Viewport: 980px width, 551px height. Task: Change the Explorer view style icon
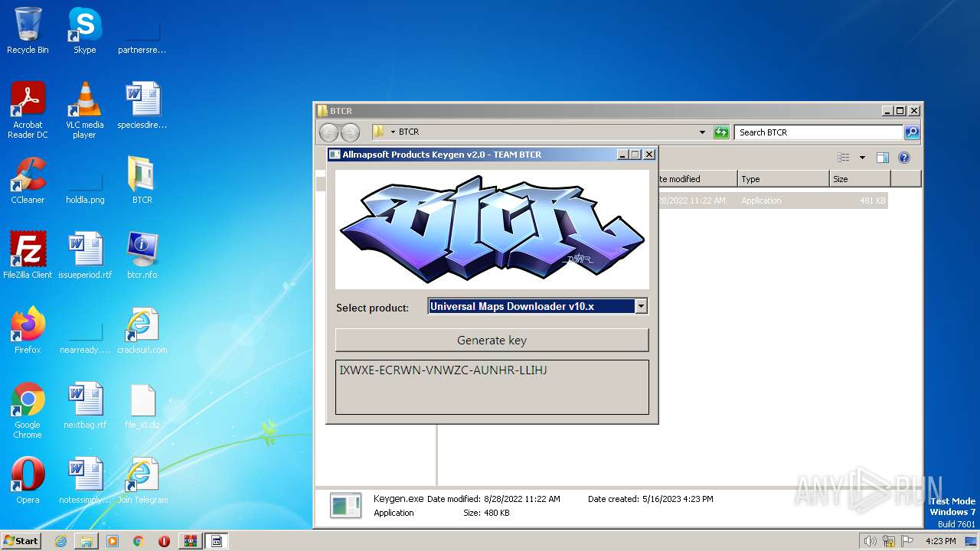tap(843, 158)
